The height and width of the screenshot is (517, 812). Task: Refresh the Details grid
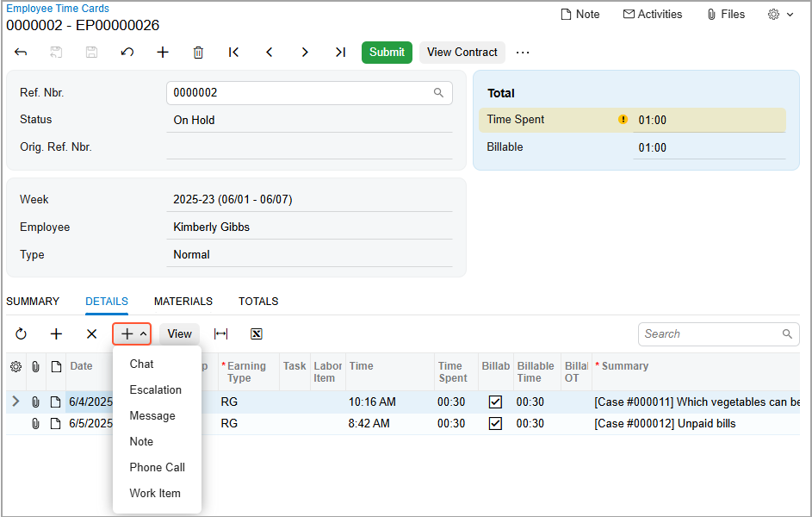tap(21, 334)
